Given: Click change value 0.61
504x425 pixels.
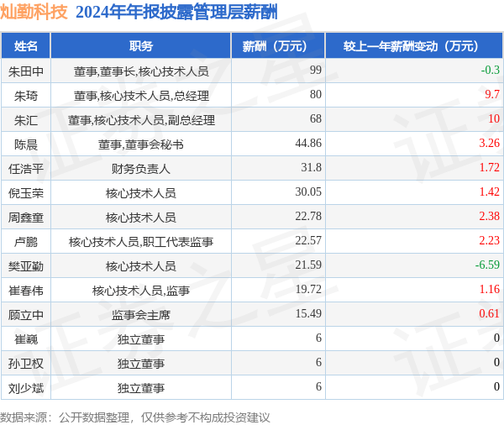Looking at the screenshot, I should coord(489,313).
